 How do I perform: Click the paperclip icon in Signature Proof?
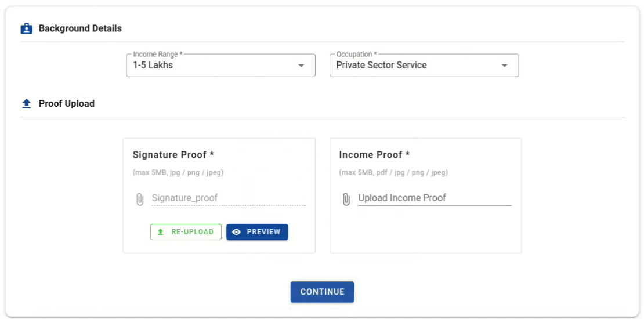pyautogui.click(x=140, y=199)
